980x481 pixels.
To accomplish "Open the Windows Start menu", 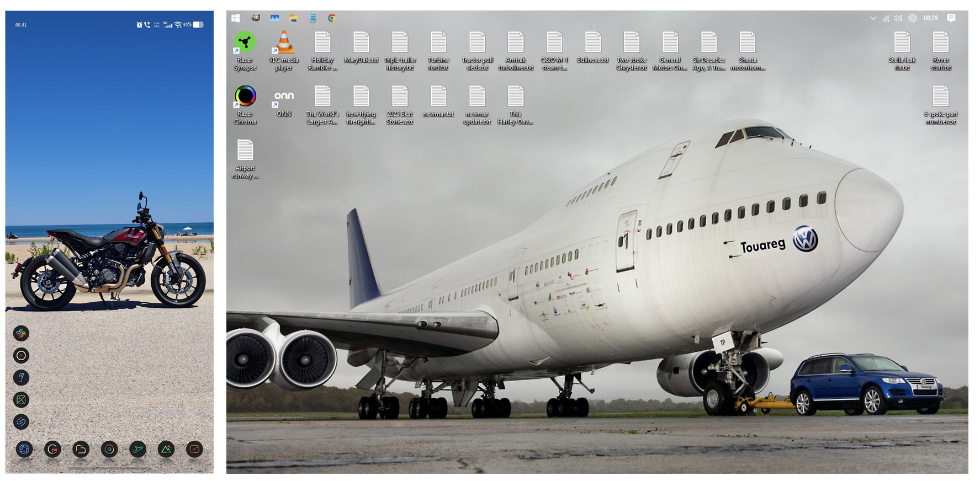I will [x=236, y=18].
